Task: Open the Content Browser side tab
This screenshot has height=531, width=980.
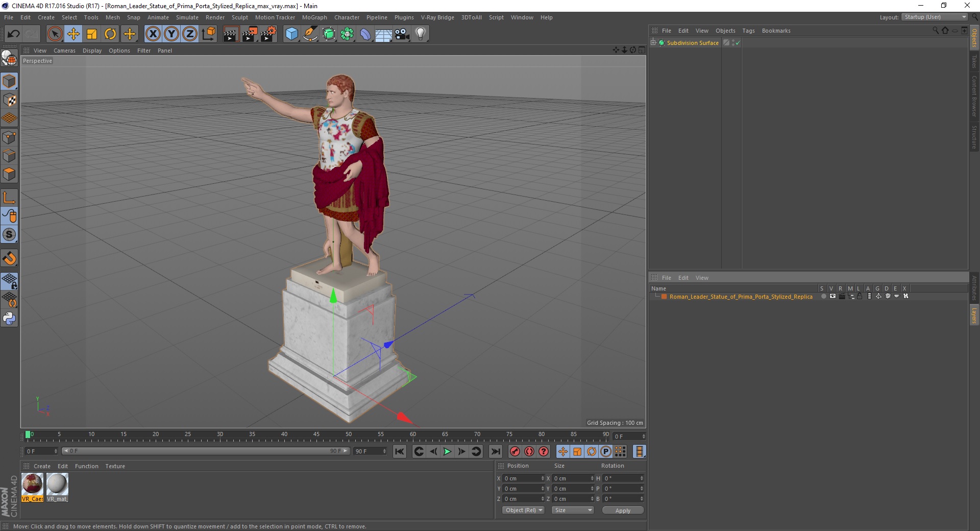Action: pos(974,96)
